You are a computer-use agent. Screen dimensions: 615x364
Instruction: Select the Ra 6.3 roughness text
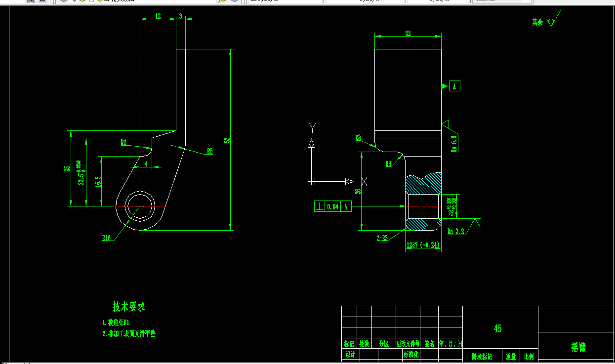454,143
